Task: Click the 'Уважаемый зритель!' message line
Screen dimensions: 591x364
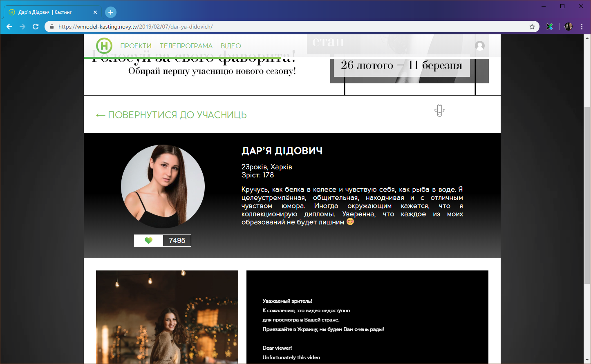Action: (x=287, y=301)
